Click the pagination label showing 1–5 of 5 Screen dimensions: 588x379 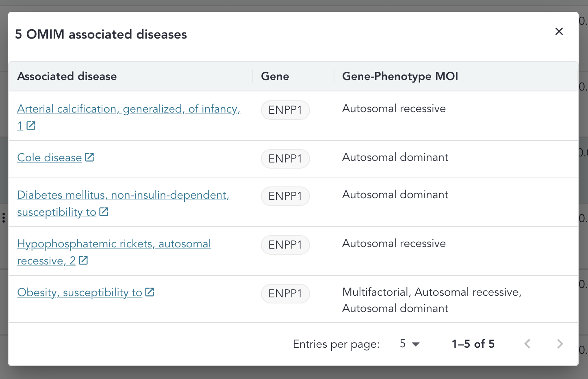click(473, 344)
